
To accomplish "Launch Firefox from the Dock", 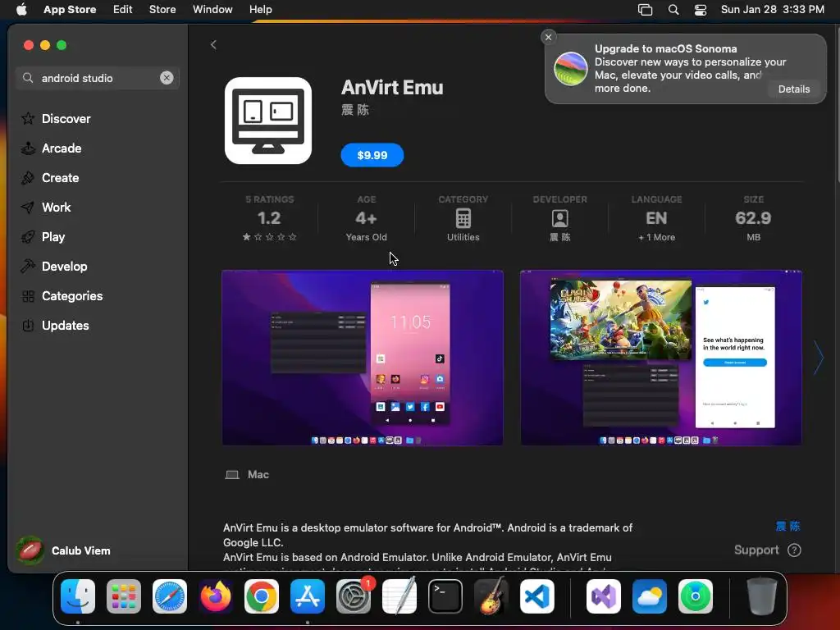I will click(x=216, y=596).
